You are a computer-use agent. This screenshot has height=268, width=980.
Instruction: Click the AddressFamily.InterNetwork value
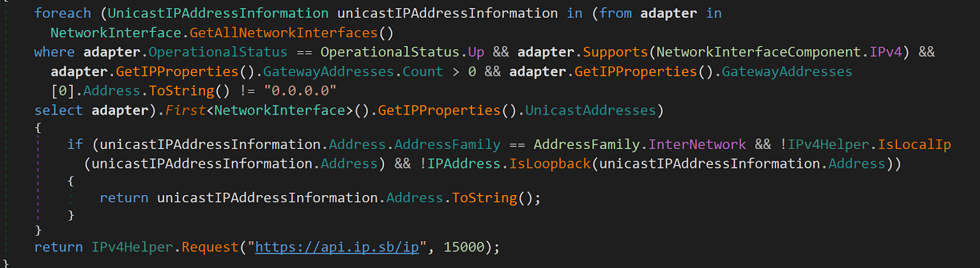pyautogui.click(x=639, y=144)
